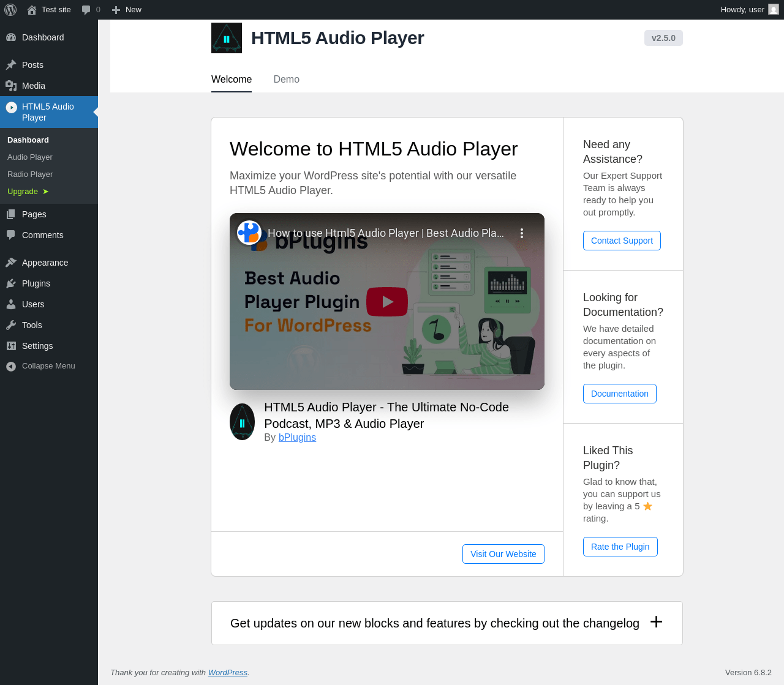
Task: Click the Plugins plug icon
Action: tap(11, 283)
